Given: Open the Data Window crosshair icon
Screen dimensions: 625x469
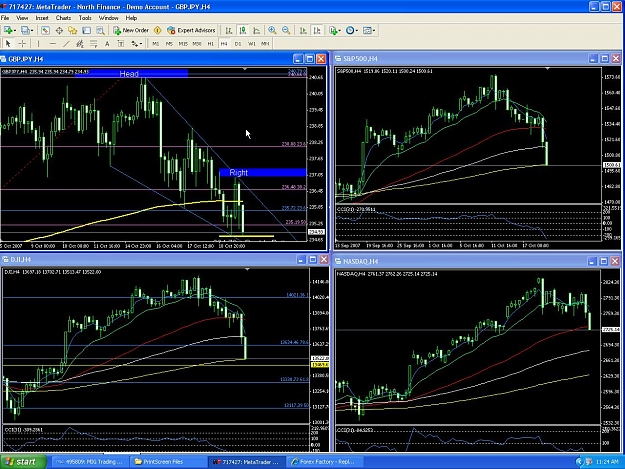Looking at the screenshot, I should [59, 30].
